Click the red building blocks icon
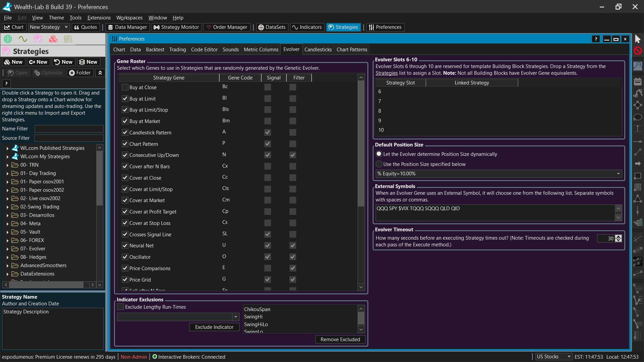The height and width of the screenshot is (362, 644). click(x=53, y=39)
